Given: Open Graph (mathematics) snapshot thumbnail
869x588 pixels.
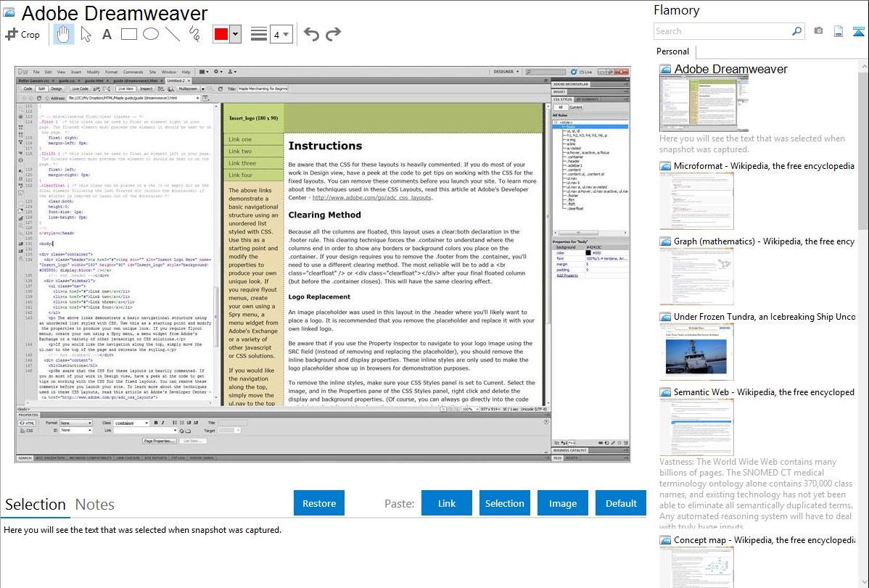Looking at the screenshot, I should click(696, 276).
